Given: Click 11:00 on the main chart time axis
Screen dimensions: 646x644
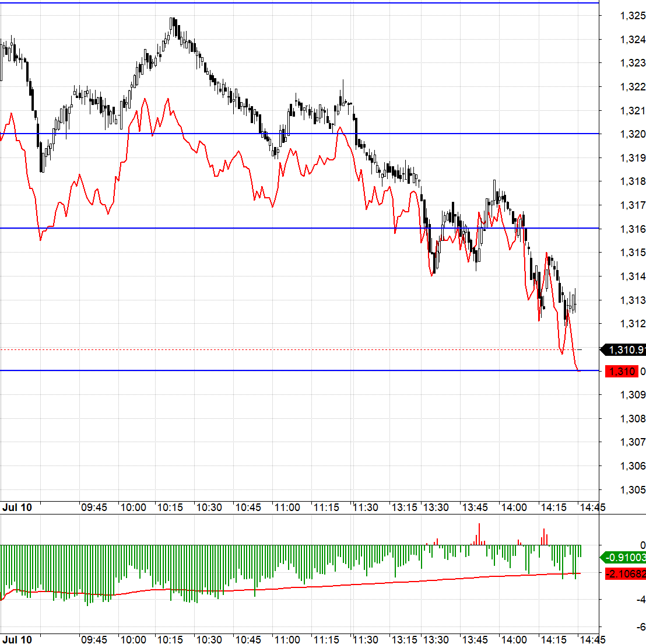Looking at the screenshot, I should pos(287,508).
